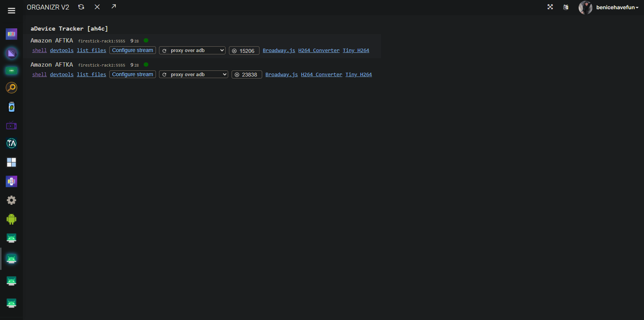Open the four-square grid sidebar tab
Screen dimensions: 644x320
(11, 163)
